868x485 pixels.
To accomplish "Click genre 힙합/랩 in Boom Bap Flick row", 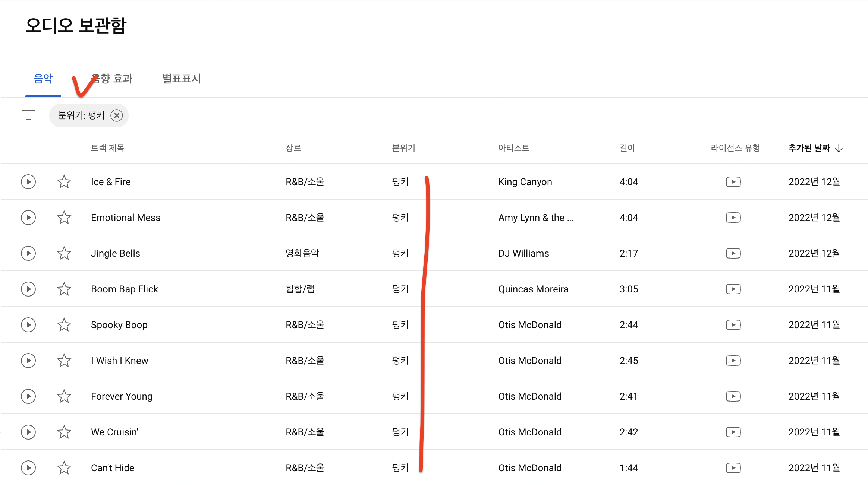I will coord(301,289).
